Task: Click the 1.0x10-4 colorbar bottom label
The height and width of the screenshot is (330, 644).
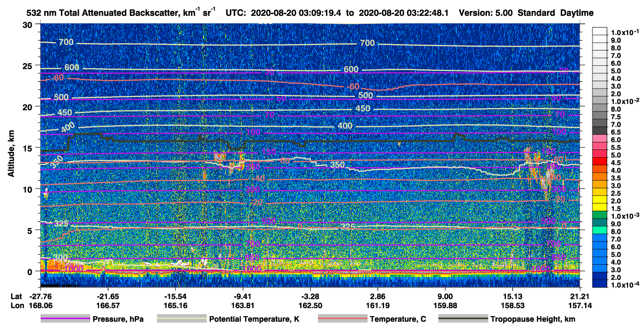Action: (x=626, y=286)
